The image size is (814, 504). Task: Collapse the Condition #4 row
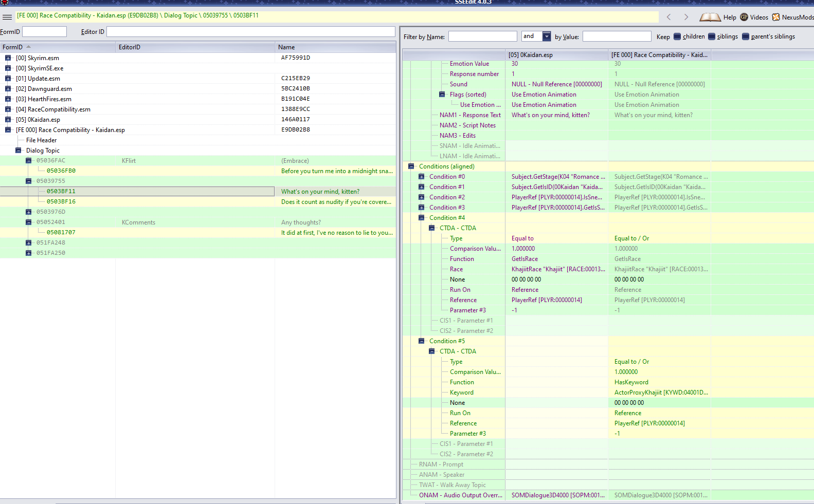(x=422, y=218)
